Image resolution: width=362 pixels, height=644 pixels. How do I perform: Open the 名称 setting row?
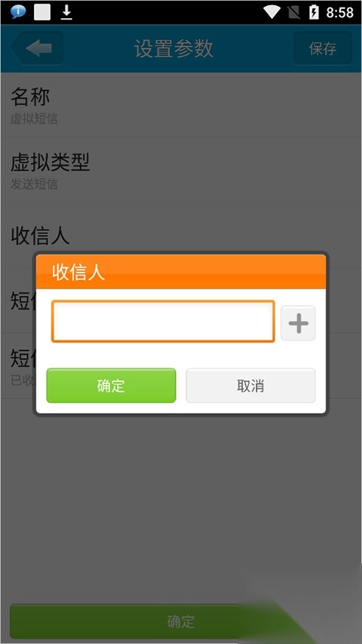pyautogui.click(x=181, y=105)
